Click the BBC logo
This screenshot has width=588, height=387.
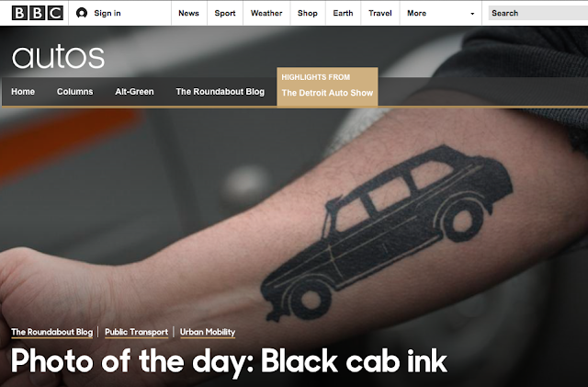[x=38, y=13]
